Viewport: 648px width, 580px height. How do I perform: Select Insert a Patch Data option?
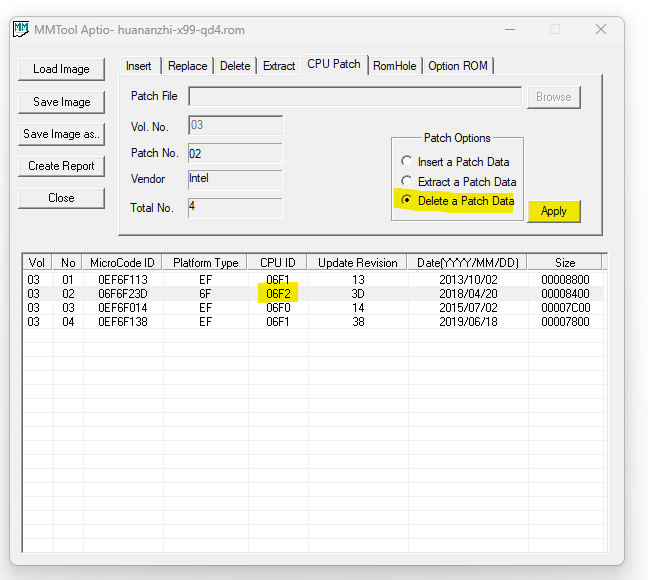pyautogui.click(x=406, y=162)
